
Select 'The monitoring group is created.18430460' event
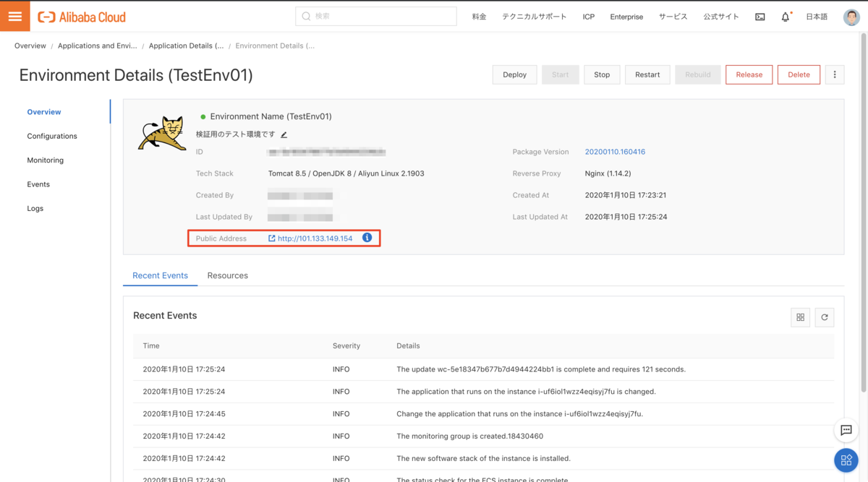[483, 436]
